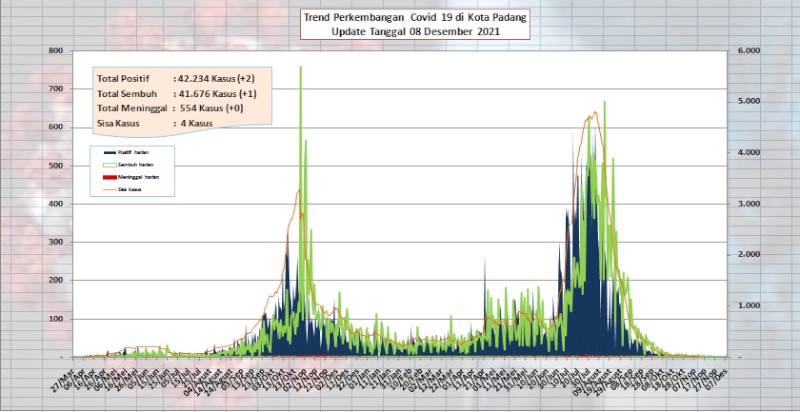800x412 pixels.
Task: Click left axis label 400
Action: coord(56,204)
